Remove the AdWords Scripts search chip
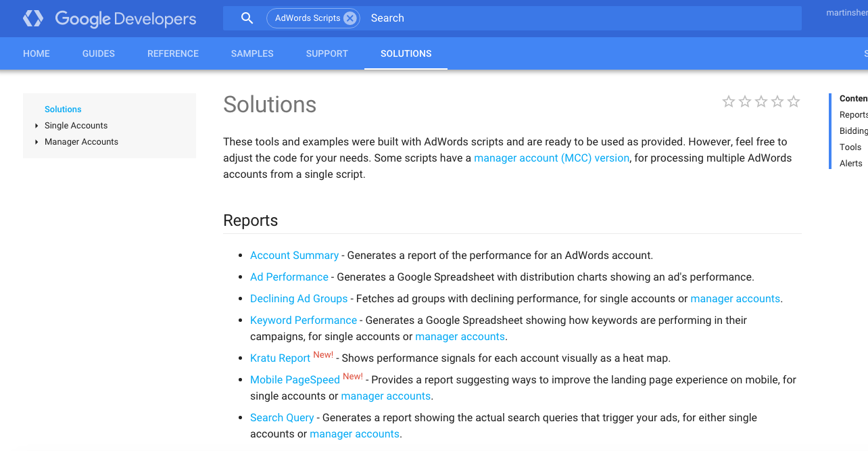Image resolution: width=868 pixels, height=451 pixels. 349,18
